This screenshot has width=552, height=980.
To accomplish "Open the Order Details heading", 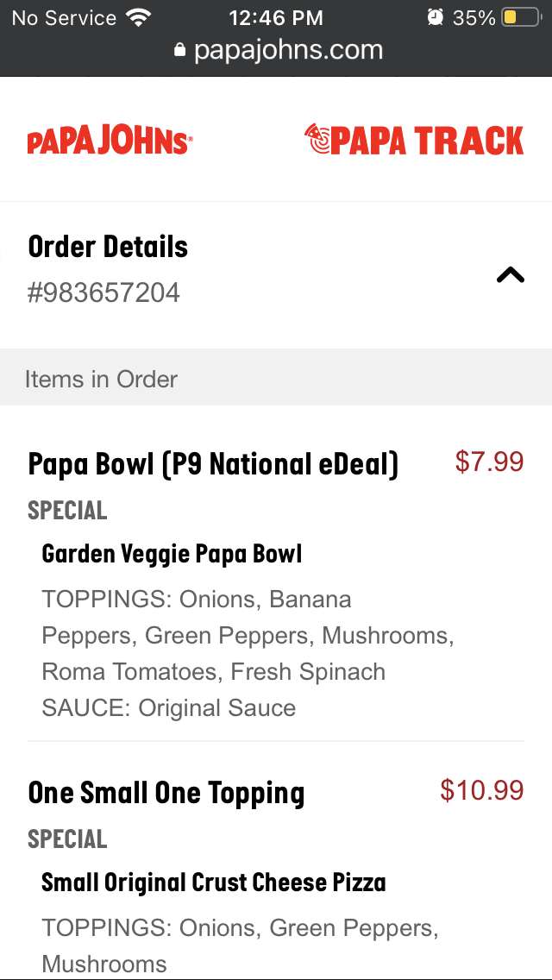I will pyautogui.click(x=108, y=247).
